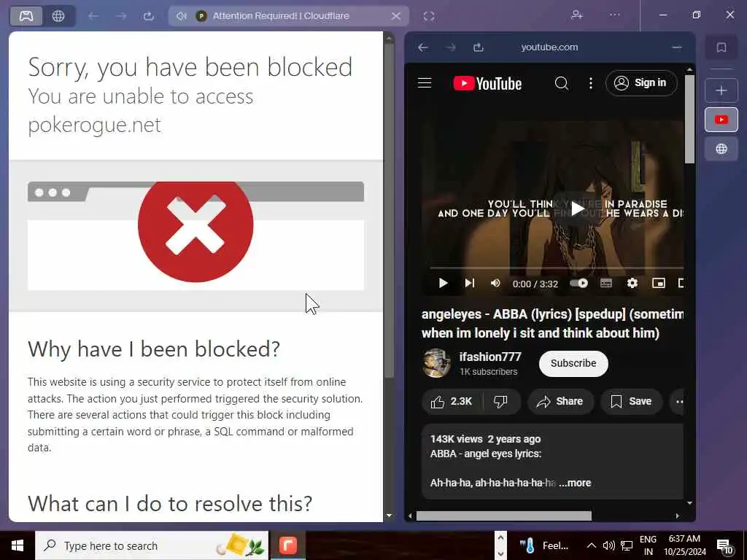Screen dimensions: 747x560
Task: Subscribe to ifashion777 channel
Action: pos(573,363)
